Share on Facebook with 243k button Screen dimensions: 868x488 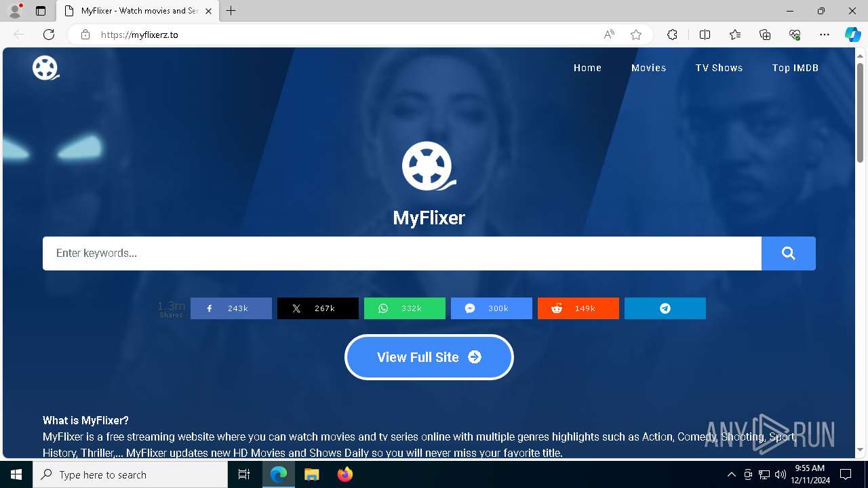click(231, 308)
